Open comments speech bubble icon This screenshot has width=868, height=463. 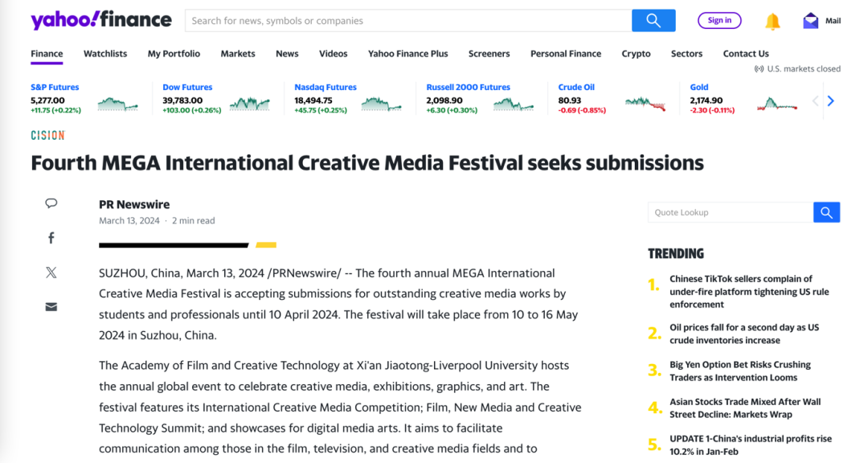pyautogui.click(x=51, y=203)
